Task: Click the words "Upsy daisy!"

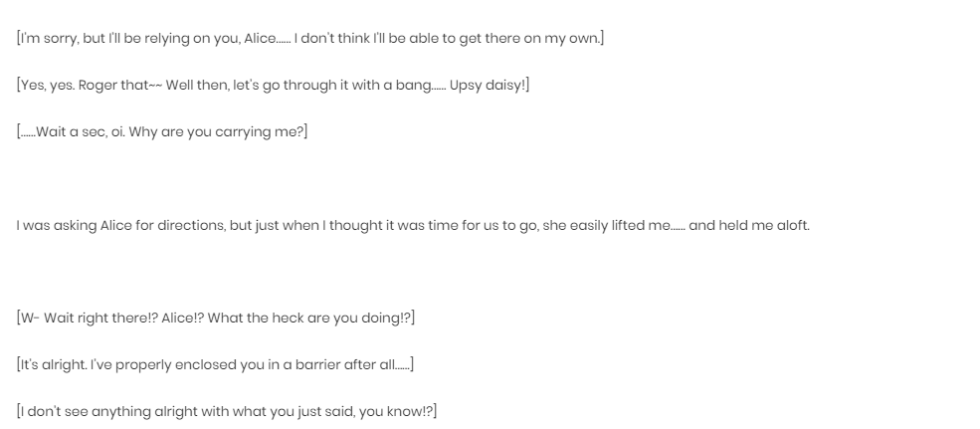Action: [x=487, y=85]
